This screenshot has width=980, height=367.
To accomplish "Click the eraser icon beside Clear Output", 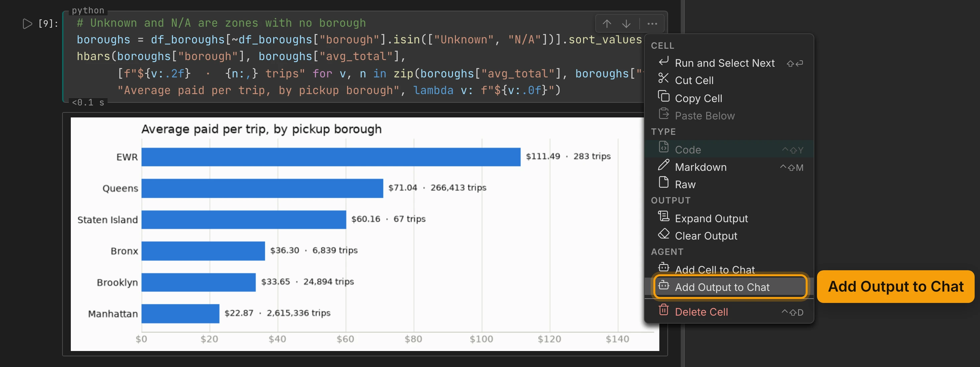I will pyautogui.click(x=663, y=234).
